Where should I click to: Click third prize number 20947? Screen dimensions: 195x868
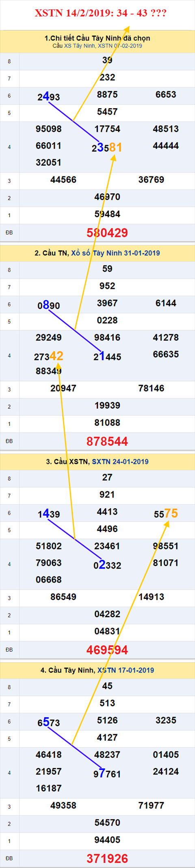click(63, 388)
